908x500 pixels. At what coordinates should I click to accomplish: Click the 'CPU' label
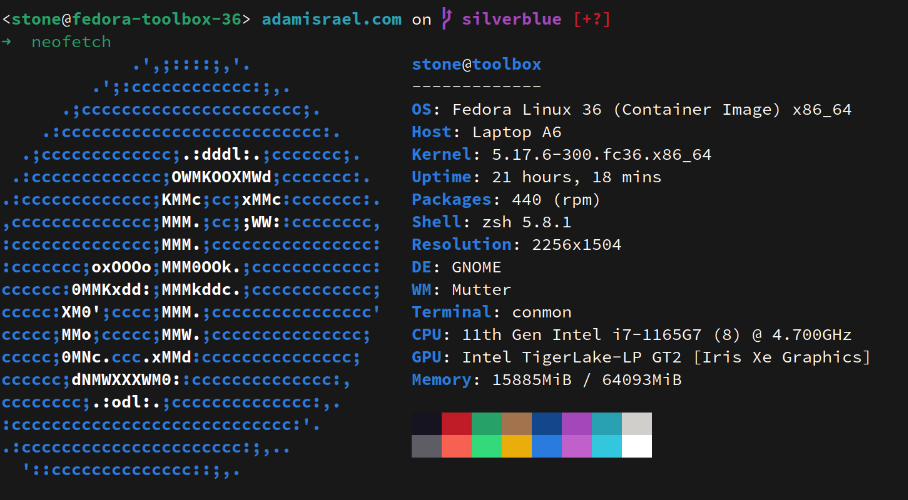[427, 335]
